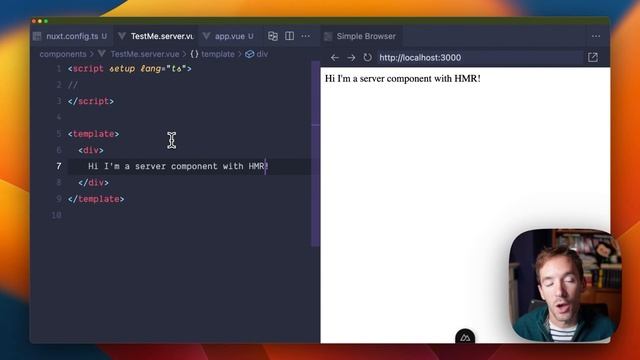Image resolution: width=640 pixels, height=360 pixels.
Task: Go back in Simple Browser
Action: click(x=335, y=58)
